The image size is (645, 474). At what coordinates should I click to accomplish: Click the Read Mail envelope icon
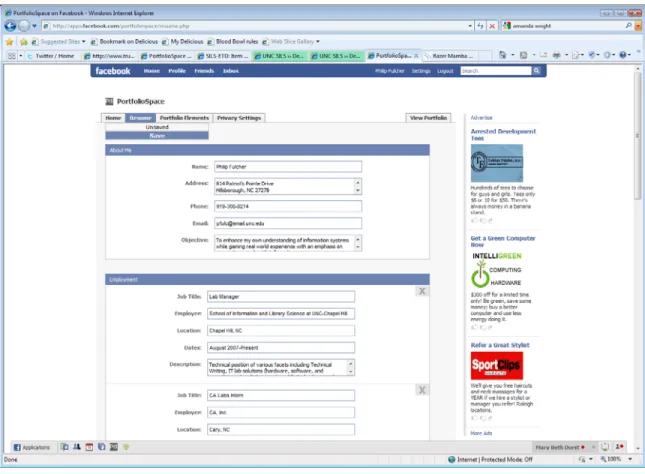pos(543,55)
